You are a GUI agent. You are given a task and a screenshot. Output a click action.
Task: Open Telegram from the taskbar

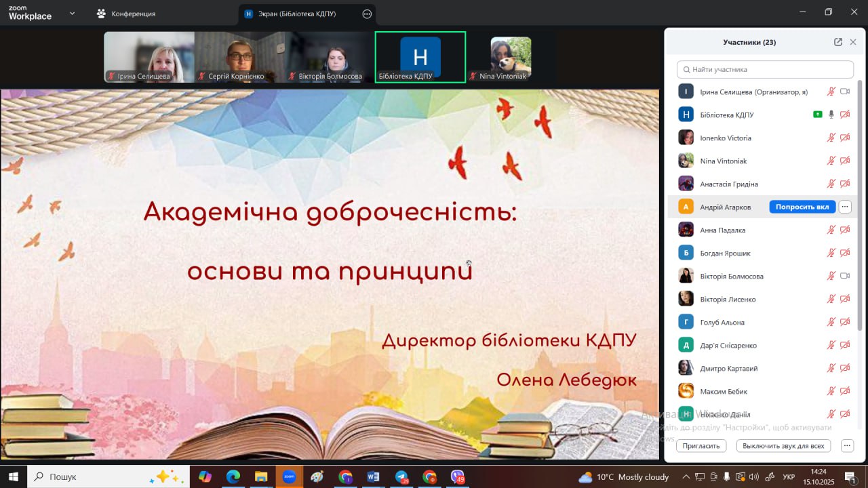click(401, 476)
